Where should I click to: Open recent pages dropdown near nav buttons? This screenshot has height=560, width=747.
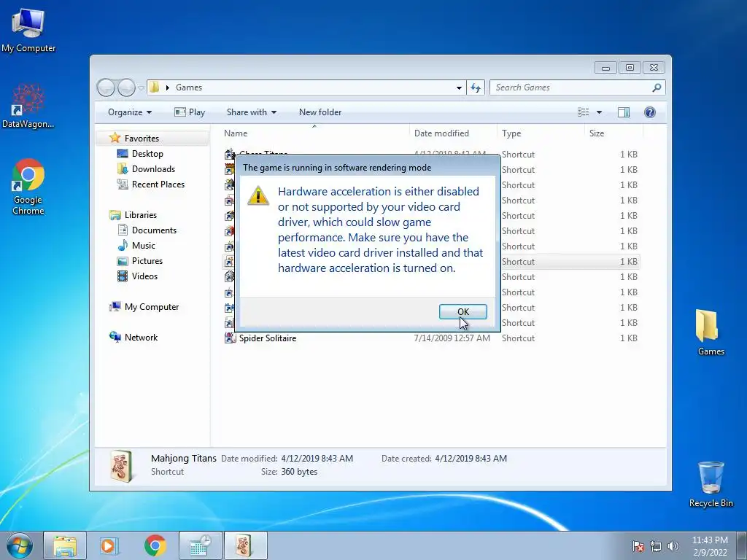click(141, 87)
